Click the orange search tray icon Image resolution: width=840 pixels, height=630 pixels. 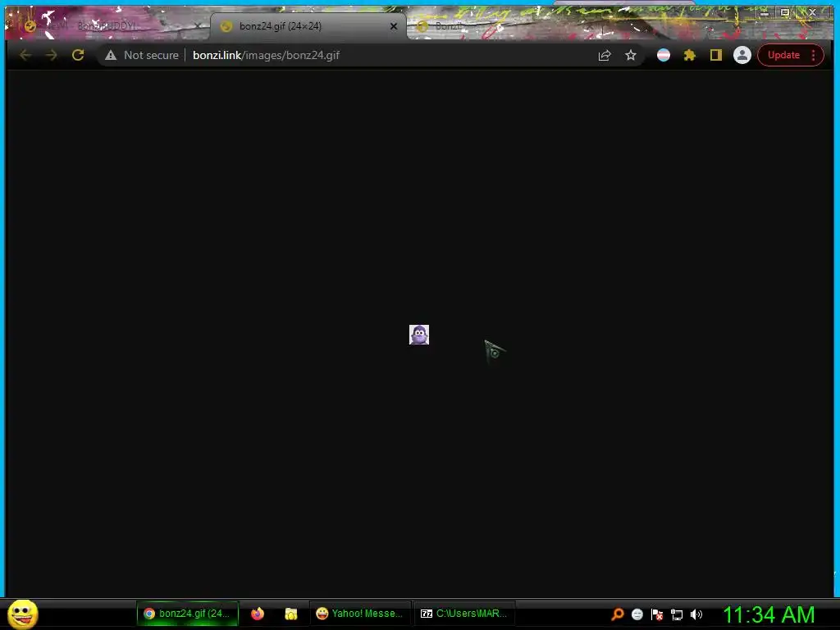[x=618, y=614]
